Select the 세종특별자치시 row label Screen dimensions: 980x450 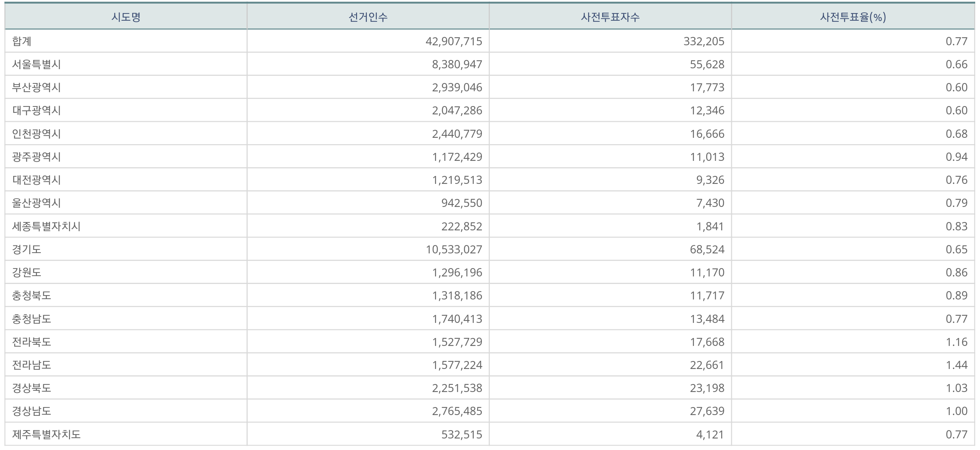click(46, 226)
